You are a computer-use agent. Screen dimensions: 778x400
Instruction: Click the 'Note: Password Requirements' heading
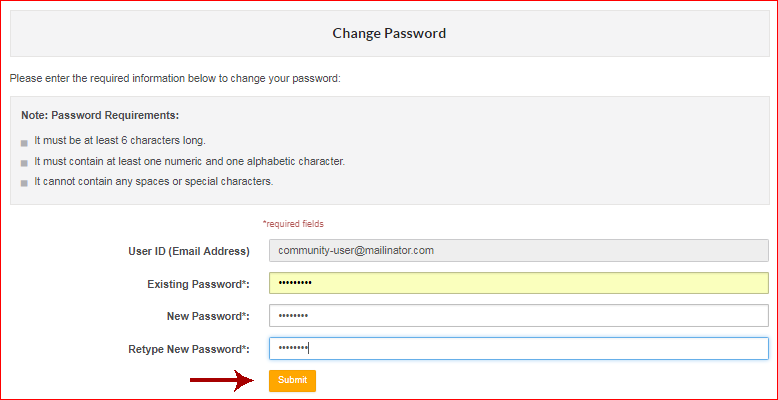click(x=100, y=116)
